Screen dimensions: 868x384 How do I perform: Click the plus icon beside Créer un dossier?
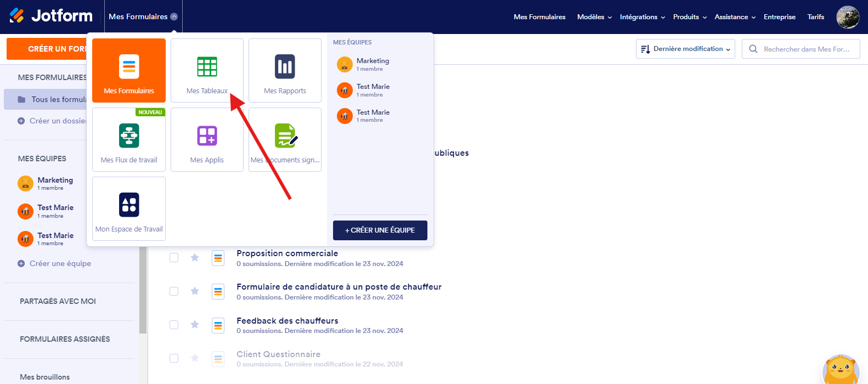coord(21,121)
